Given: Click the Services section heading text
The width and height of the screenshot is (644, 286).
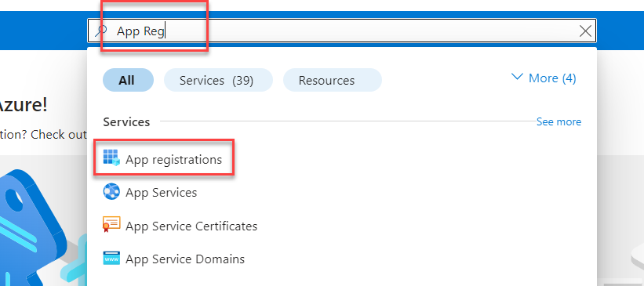Looking at the screenshot, I should tap(126, 122).
